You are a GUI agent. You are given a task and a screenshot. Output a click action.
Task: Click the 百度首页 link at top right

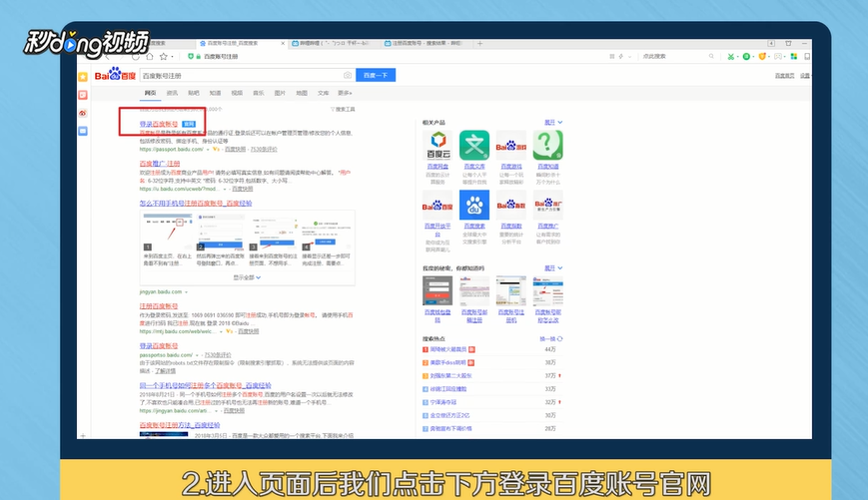coord(784,76)
